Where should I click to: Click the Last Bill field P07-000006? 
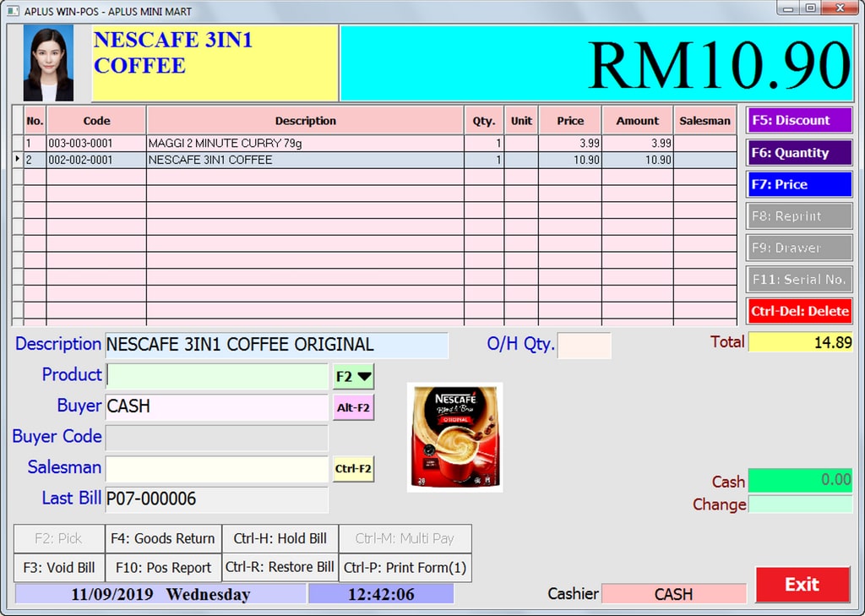pos(217,499)
